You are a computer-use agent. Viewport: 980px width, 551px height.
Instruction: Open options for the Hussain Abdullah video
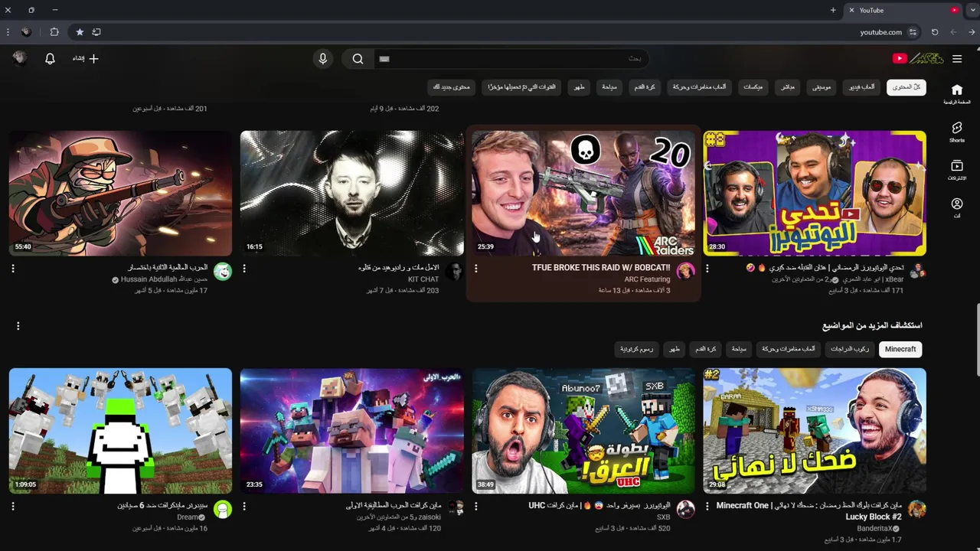click(x=13, y=269)
